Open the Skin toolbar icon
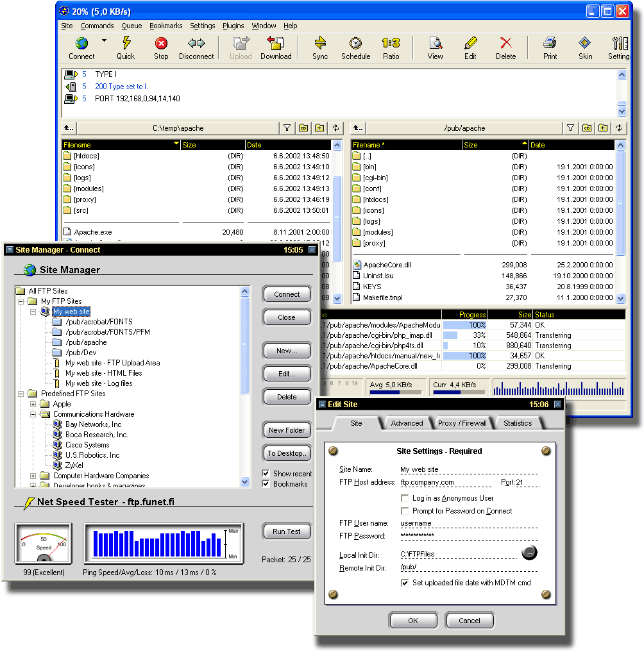 [584, 43]
